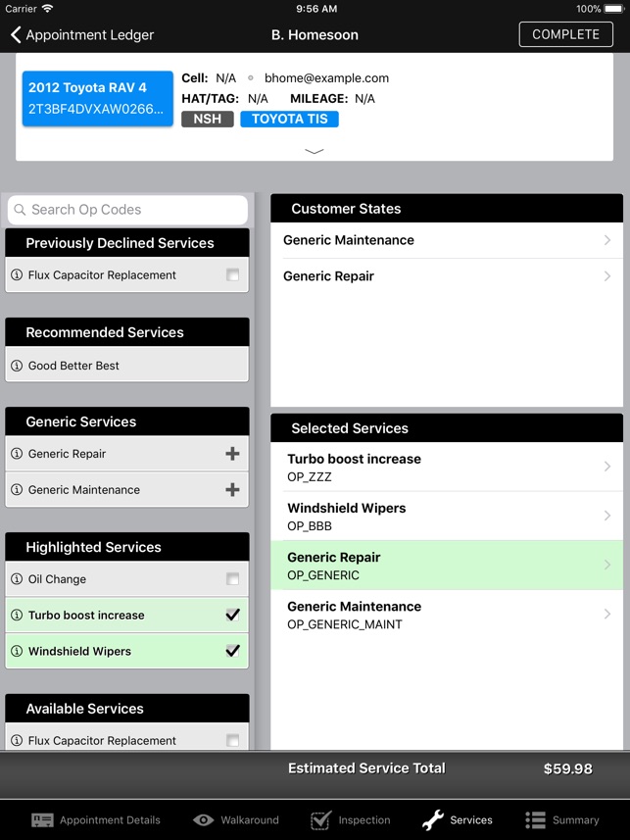Switch to Summary tab
Viewport: 630px width, 840px height.
[562, 820]
